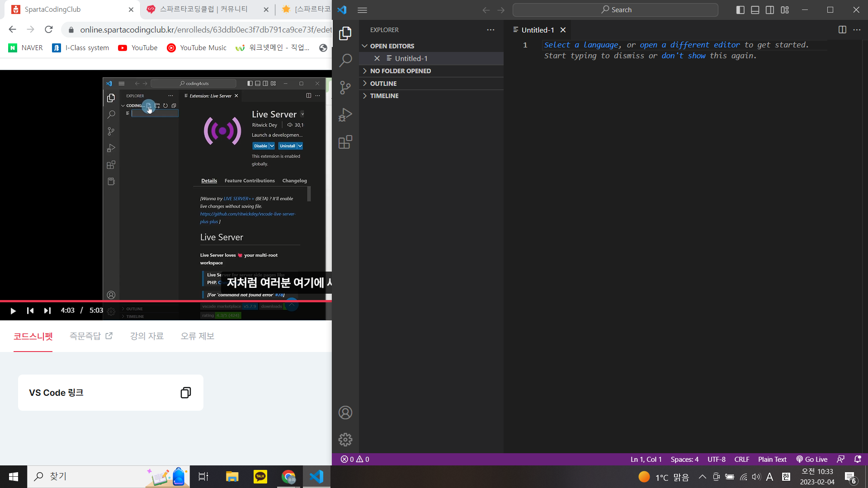Switch to the 강의 자료 tab
This screenshot has height=488, width=868.
(x=147, y=336)
